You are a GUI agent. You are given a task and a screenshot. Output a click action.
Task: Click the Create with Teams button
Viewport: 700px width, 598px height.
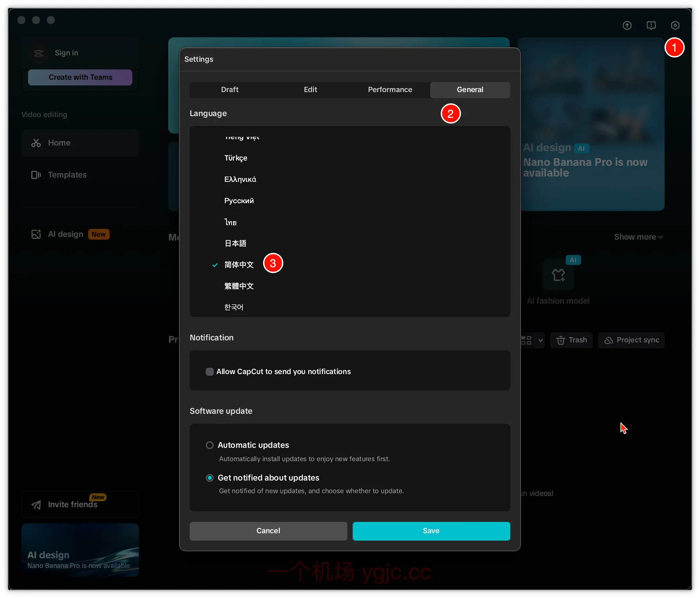coord(80,77)
